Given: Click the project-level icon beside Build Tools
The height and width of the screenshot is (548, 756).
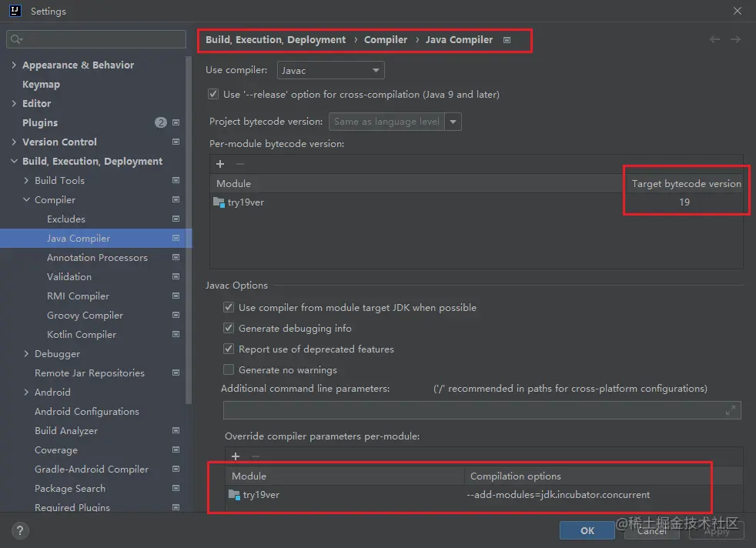Looking at the screenshot, I should pyautogui.click(x=176, y=180).
